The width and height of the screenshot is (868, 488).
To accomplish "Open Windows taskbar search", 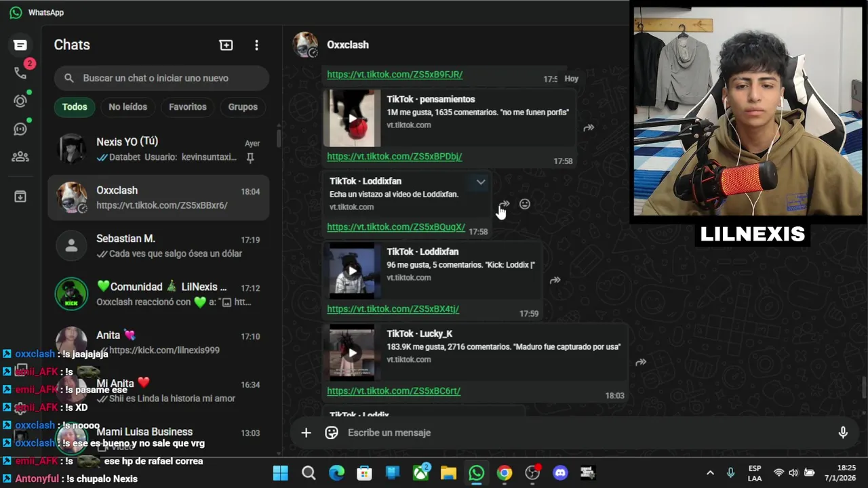I will [x=309, y=473].
